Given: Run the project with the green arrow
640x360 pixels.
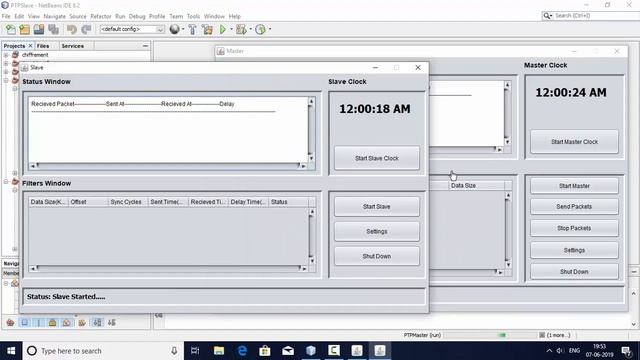Looking at the screenshot, I should click(x=223, y=29).
